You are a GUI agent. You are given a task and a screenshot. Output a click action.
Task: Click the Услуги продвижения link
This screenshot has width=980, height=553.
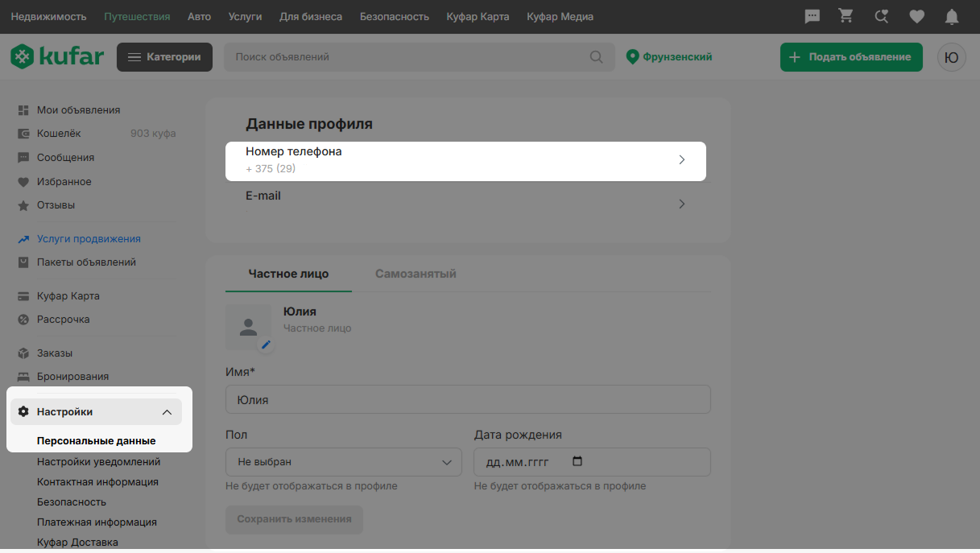pyautogui.click(x=89, y=239)
